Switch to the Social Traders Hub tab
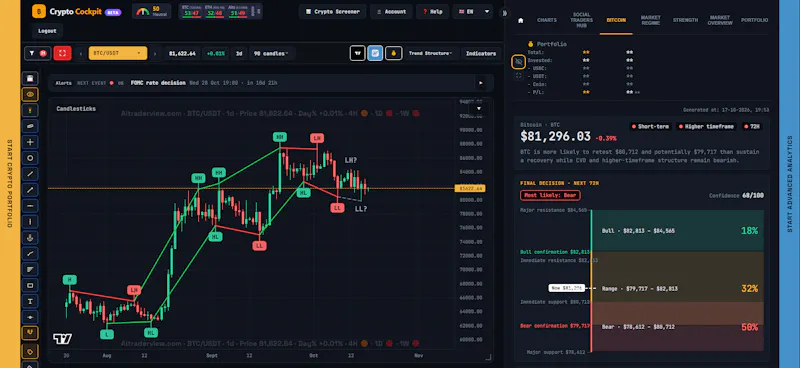The image size is (800, 368). (581, 20)
